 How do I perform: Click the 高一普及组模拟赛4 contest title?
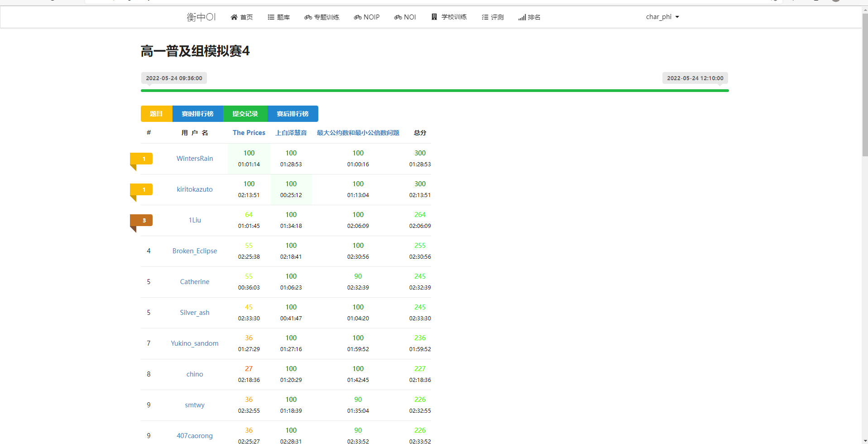tap(195, 51)
